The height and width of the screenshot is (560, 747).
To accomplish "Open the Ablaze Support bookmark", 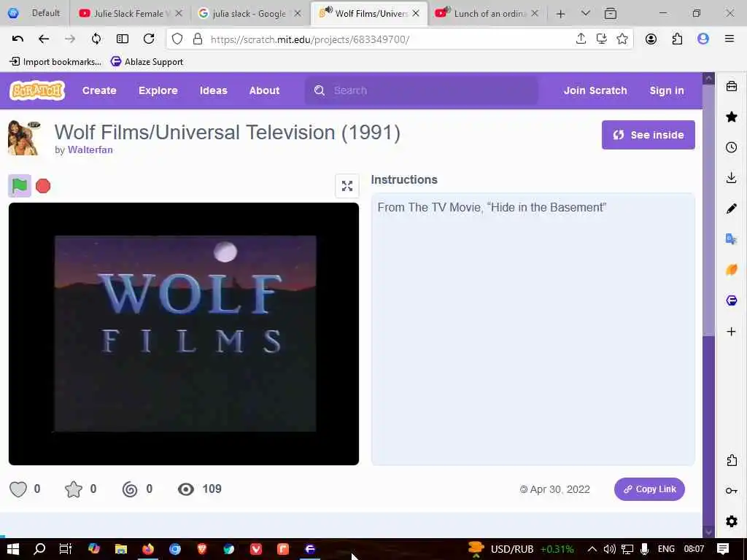I will click(x=147, y=62).
